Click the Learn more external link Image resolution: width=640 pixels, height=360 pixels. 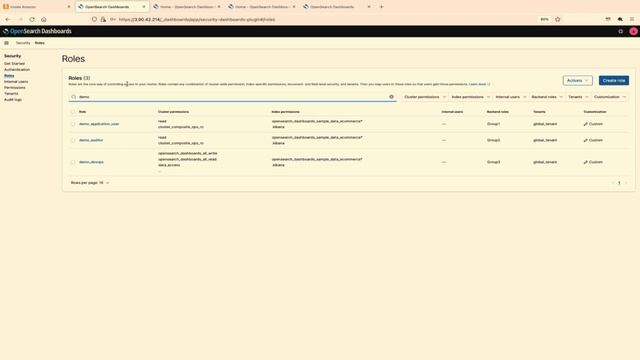[479, 84]
